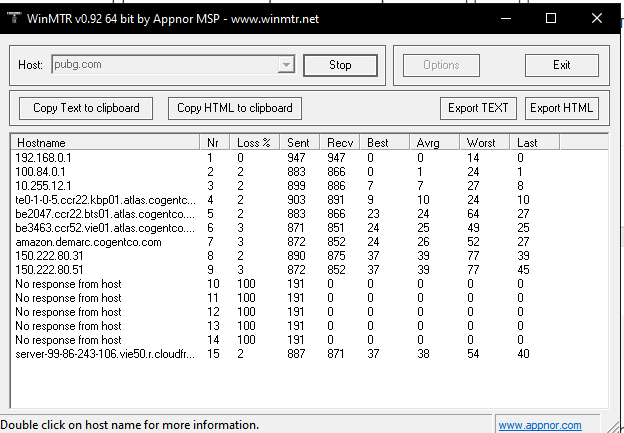Click Worst value 52 for amazon.demarc row

(x=473, y=242)
